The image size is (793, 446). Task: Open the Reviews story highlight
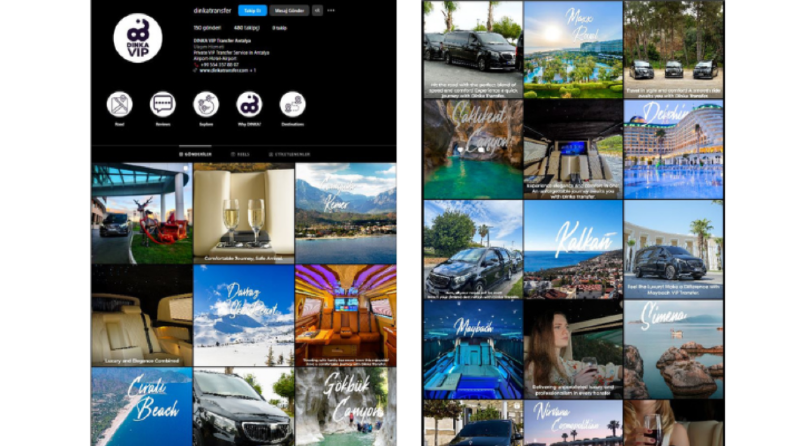pyautogui.click(x=163, y=104)
